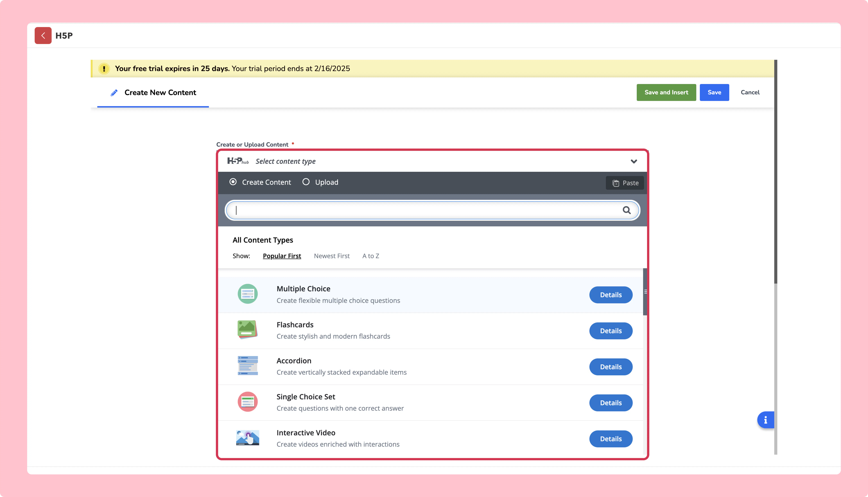The image size is (868, 497).
Task: Click the search magnifier icon
Action: (x=627, y=210)
